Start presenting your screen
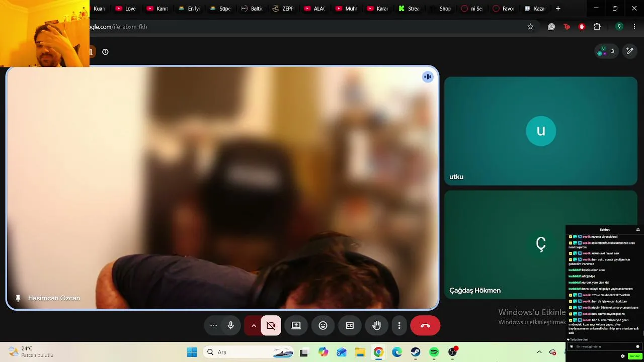644x362 pixels. (x=296, y=325)
